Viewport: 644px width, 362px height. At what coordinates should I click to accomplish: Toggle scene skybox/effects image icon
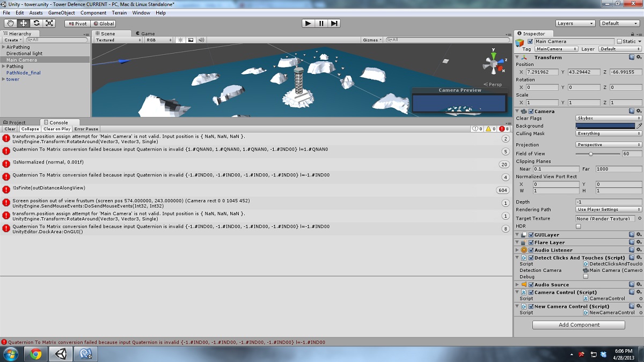tap(191, 40)
